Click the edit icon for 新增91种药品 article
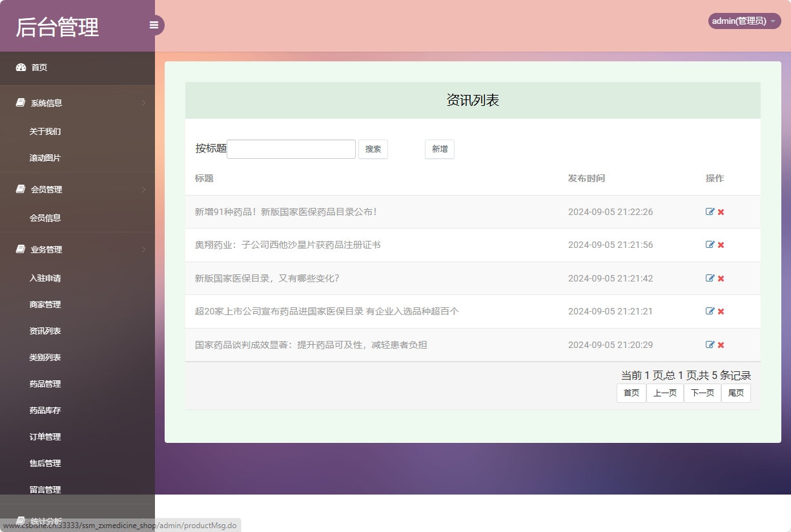This screenshot has width=791, height=532. (x=710, y=211)
